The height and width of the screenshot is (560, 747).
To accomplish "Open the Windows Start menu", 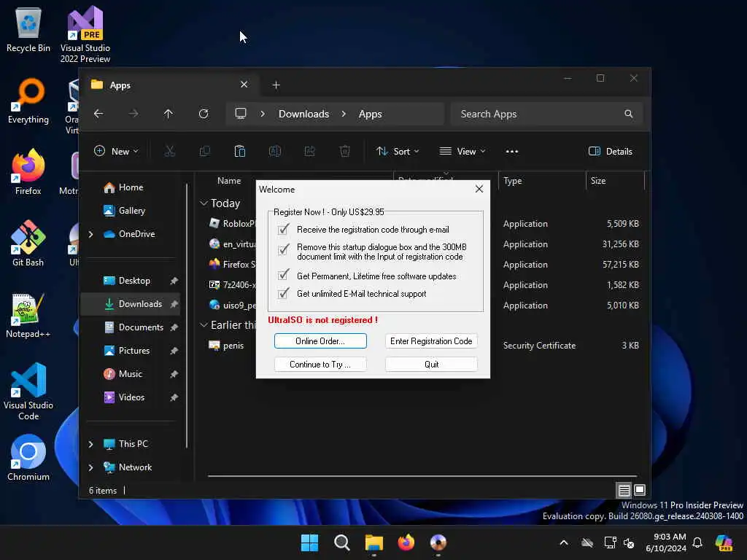I will tap(309, 542).
